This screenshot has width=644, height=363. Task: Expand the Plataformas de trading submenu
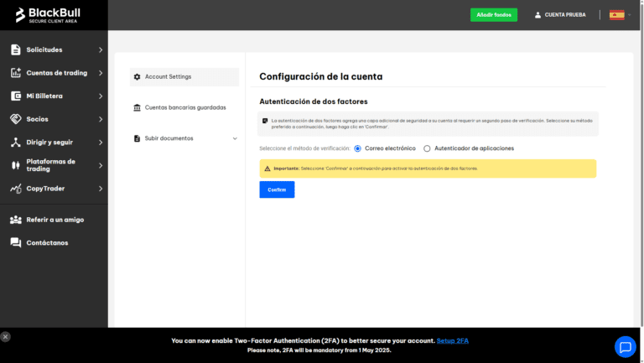pos(101,165)
